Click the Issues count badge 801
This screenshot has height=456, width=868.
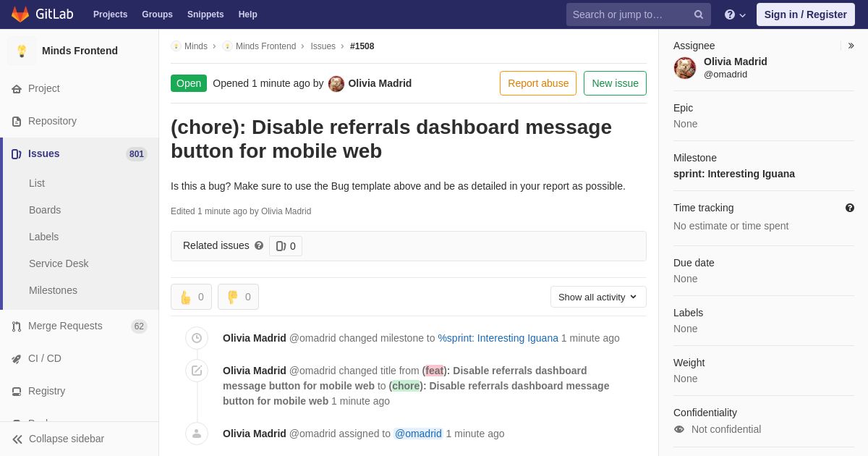click(x=137, y=153)
